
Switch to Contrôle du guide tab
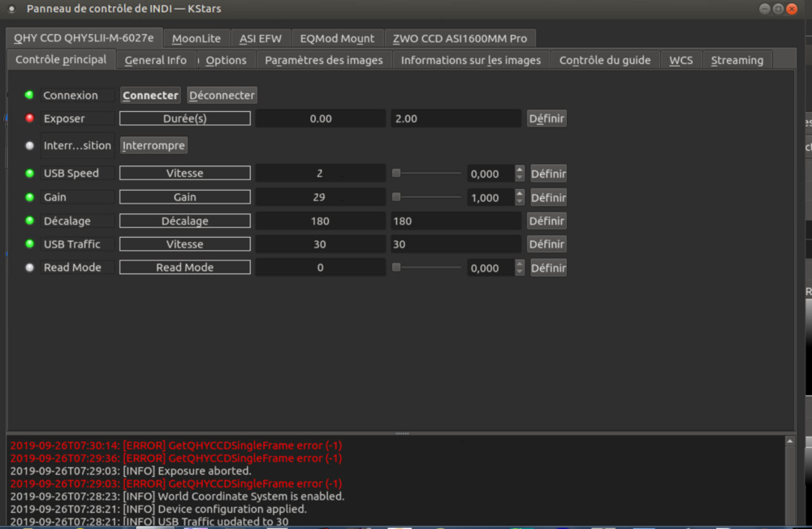click(x=605, y=60)
